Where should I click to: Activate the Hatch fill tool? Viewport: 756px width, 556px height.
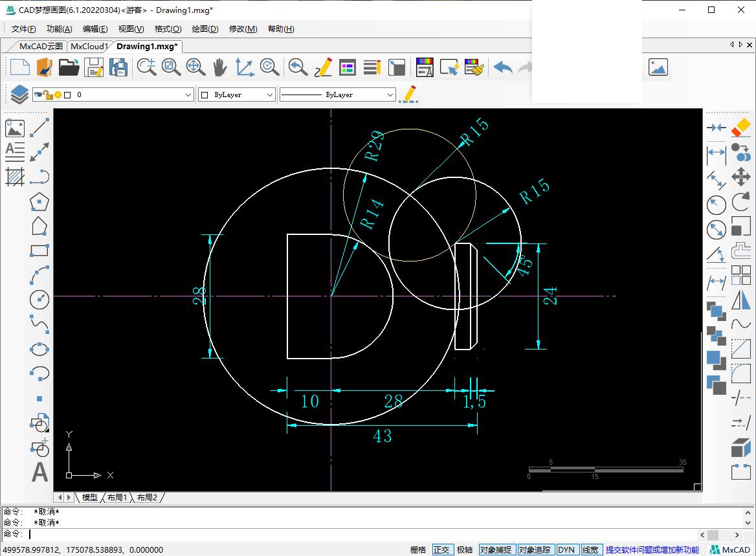point(15,176)
